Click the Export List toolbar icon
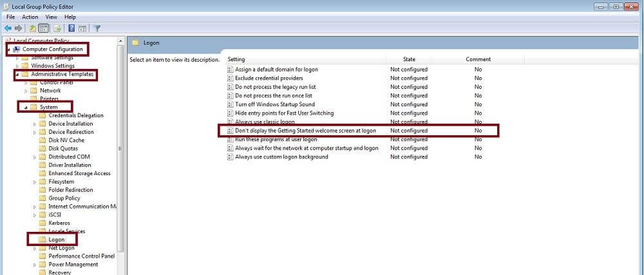 click(x=57, y=28)
